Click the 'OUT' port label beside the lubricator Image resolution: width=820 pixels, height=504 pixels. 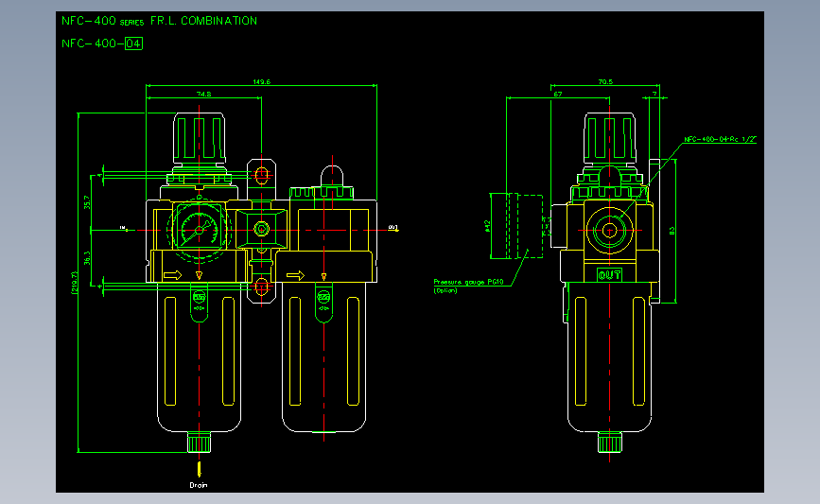[393, 228]
